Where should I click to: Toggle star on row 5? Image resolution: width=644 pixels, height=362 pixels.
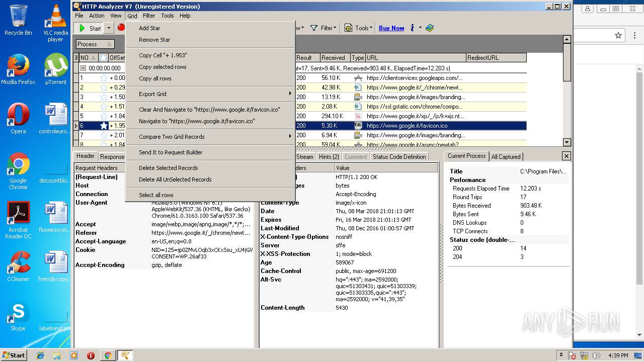[104, 116]
